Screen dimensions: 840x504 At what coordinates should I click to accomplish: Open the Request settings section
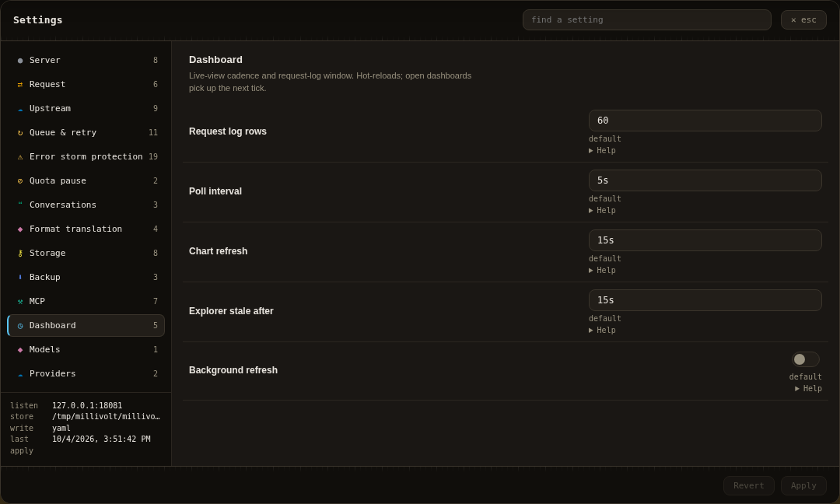(x=86, y=85)
